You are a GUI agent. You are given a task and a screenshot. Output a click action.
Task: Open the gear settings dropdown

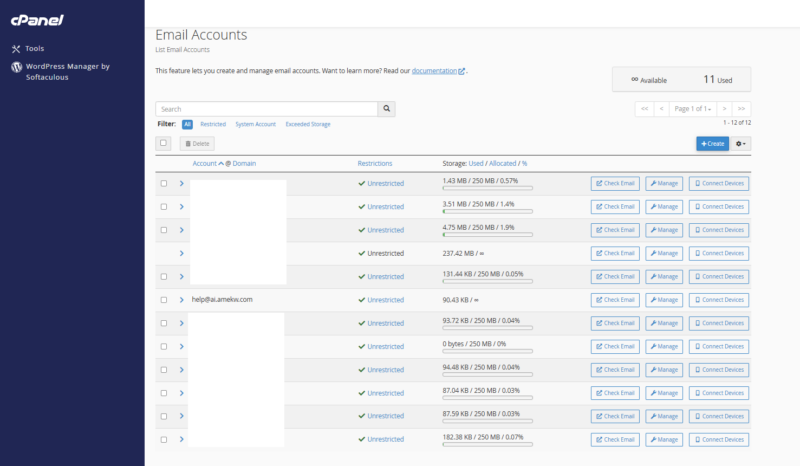pos(741,144)
